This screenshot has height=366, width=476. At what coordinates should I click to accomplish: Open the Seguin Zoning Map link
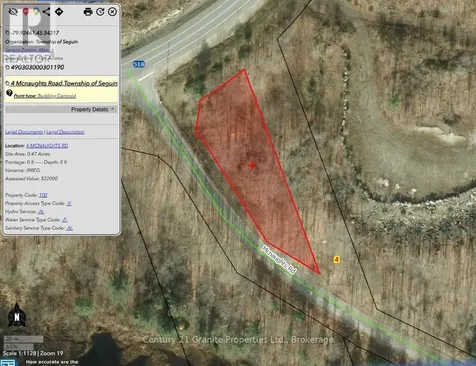click(28, 50)
